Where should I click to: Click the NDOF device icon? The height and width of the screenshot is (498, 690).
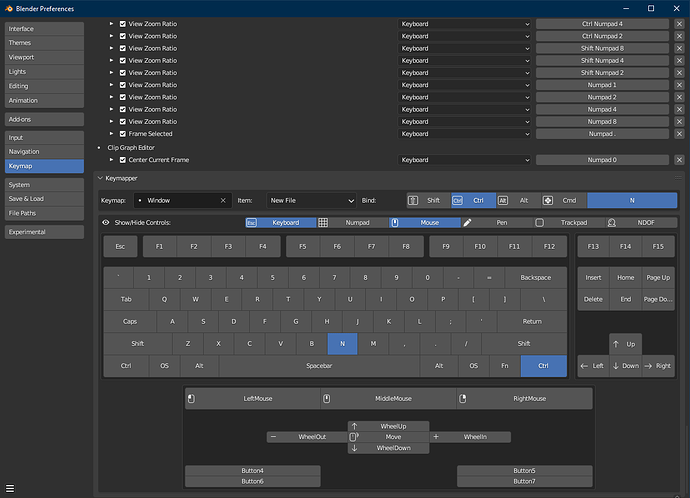pos(612,223)
